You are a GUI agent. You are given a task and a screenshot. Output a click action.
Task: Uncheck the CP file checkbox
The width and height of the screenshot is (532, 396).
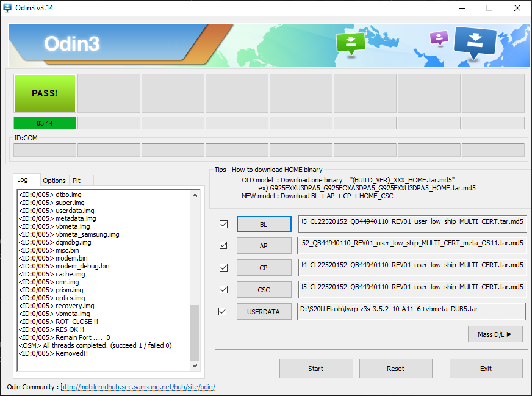pyautogui.click(x=223, y=267)
